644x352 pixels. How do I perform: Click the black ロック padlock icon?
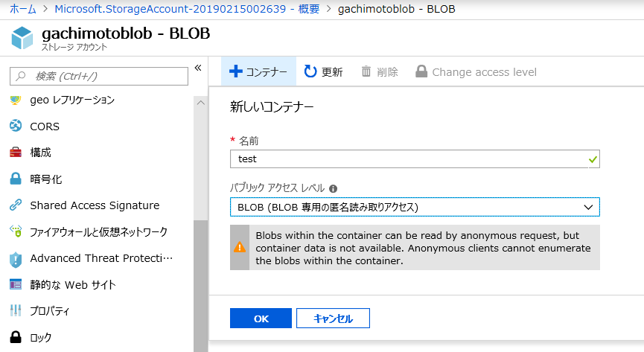(16, 337)
